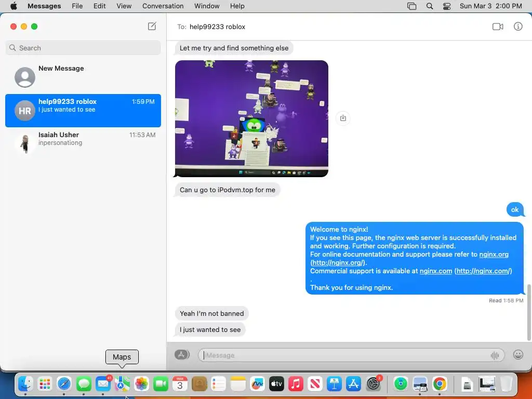This screenshot has height=399, width=532.
Task: Click the "I just wanted to see" message bubble
Action: [210, 329]
